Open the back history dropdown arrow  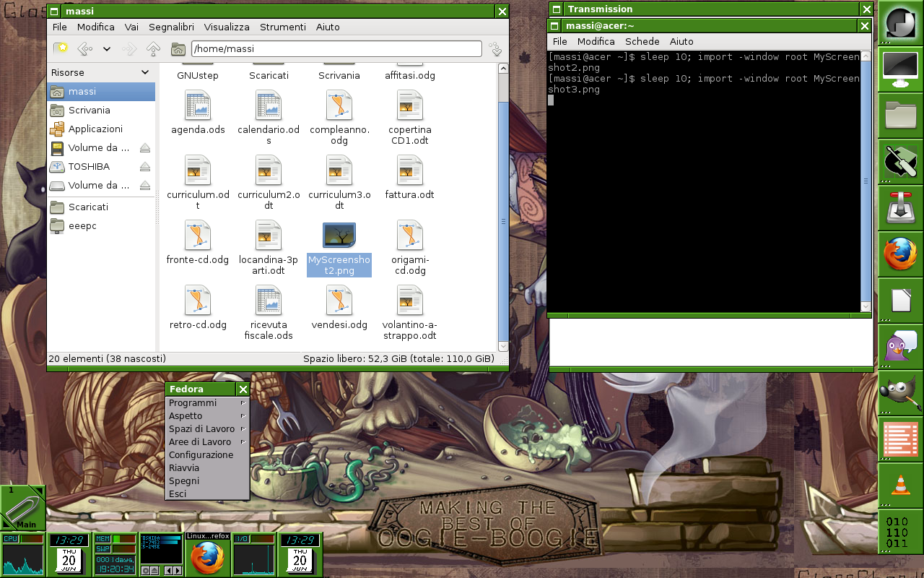tap(107, 49)
